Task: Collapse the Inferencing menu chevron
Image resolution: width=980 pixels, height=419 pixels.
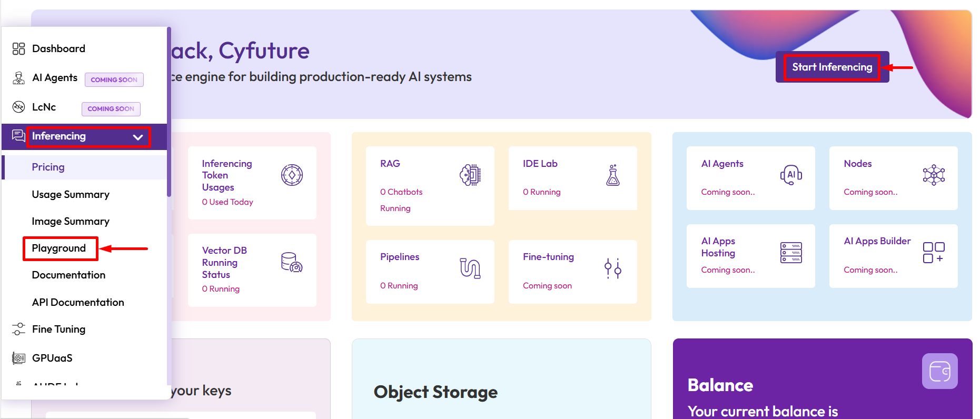Action: pyautogui.click(x=138, y=137)
